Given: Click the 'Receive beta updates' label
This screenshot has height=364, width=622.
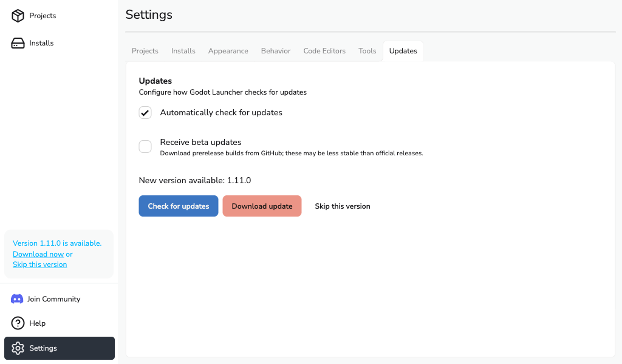Looking at the screenshot, I should [x=200, y=142].
